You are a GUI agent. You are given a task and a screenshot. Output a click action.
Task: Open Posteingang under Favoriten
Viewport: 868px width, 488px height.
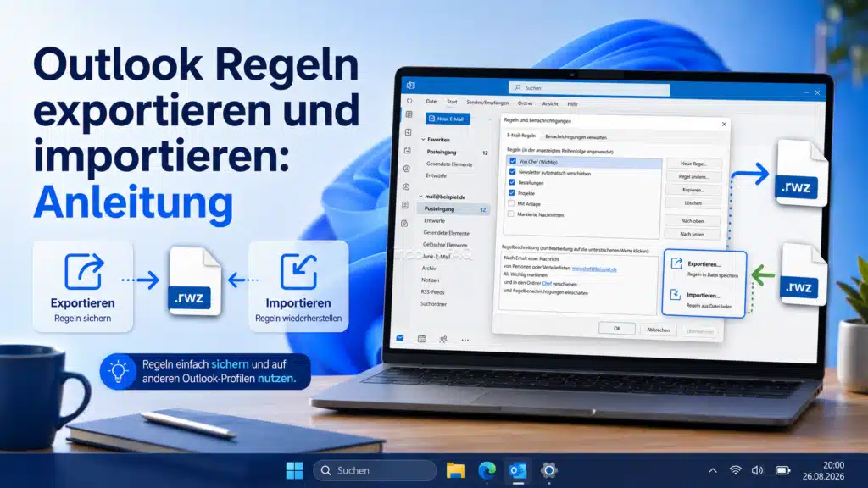[x=442, y=152]
